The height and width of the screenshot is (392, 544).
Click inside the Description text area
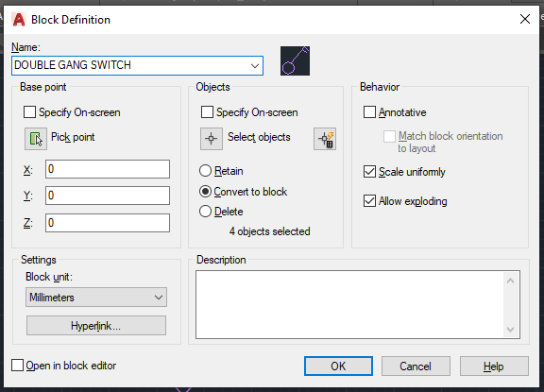349,304
